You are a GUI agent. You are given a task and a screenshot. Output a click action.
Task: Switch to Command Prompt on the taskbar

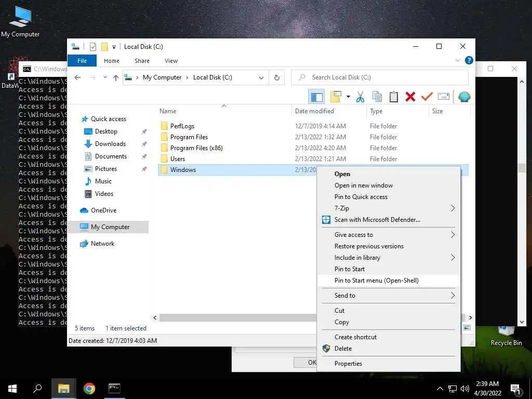pyautogui.click(x=114, y=389)
